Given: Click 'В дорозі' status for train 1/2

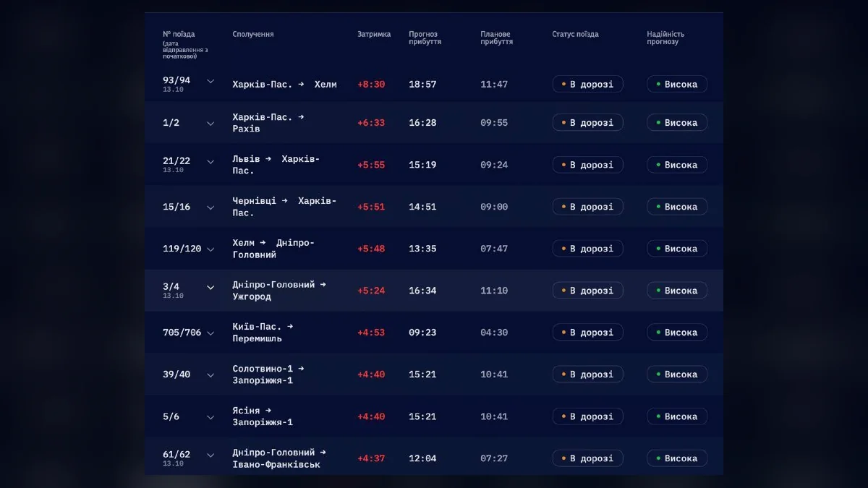Looking at the screenshot, I should pyautogui.click(x=587, y=123).
